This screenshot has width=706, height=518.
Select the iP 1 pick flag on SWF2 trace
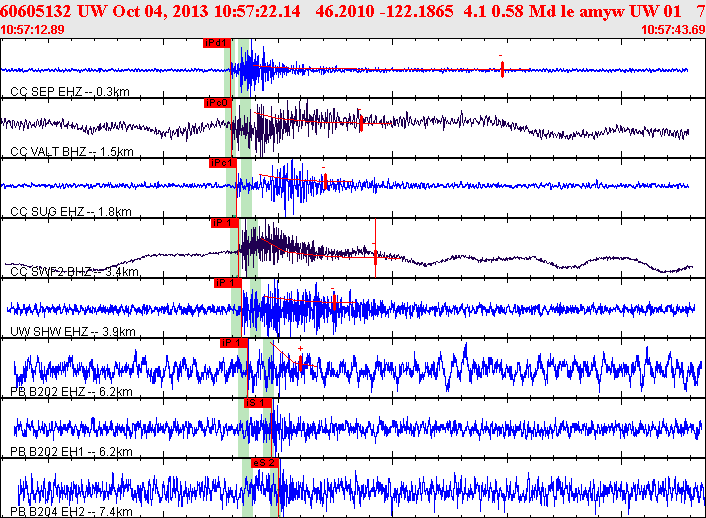(225, 223)
